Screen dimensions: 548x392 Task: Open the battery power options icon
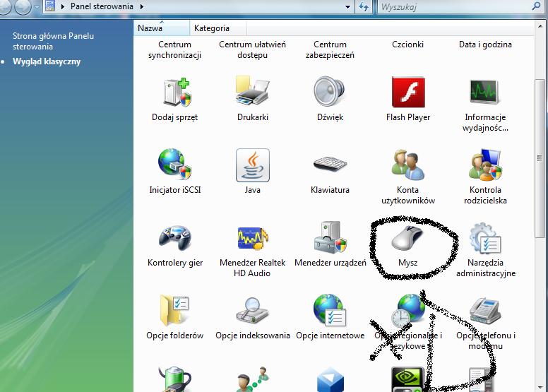(x=174, y=379)
